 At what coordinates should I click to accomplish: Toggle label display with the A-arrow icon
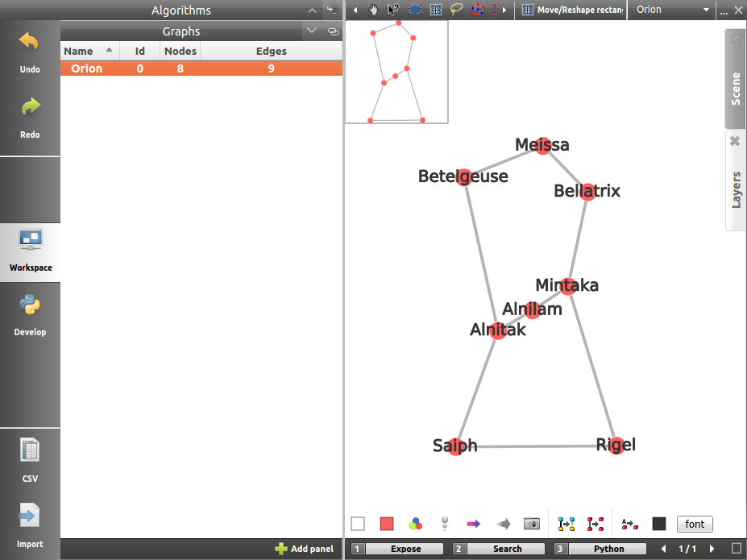(629, 524)
